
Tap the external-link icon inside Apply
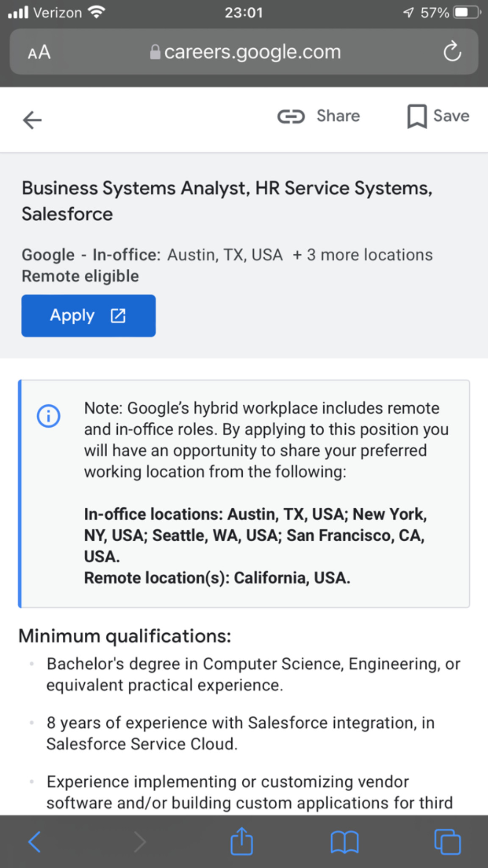coord(118,316)
